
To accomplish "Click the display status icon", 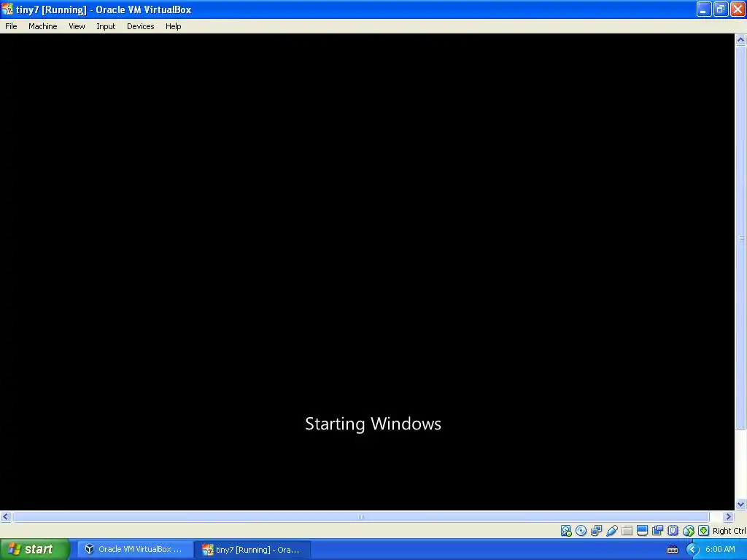I will 642,531.
